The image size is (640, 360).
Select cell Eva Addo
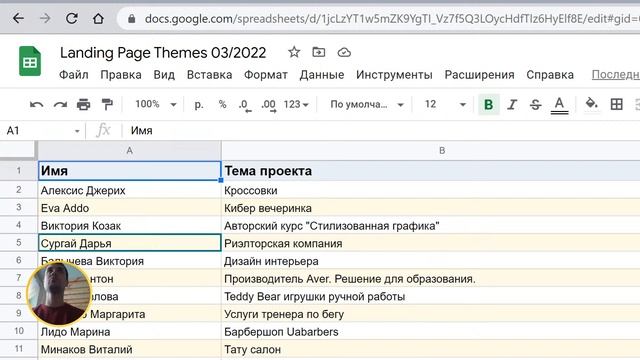[129, 208]
